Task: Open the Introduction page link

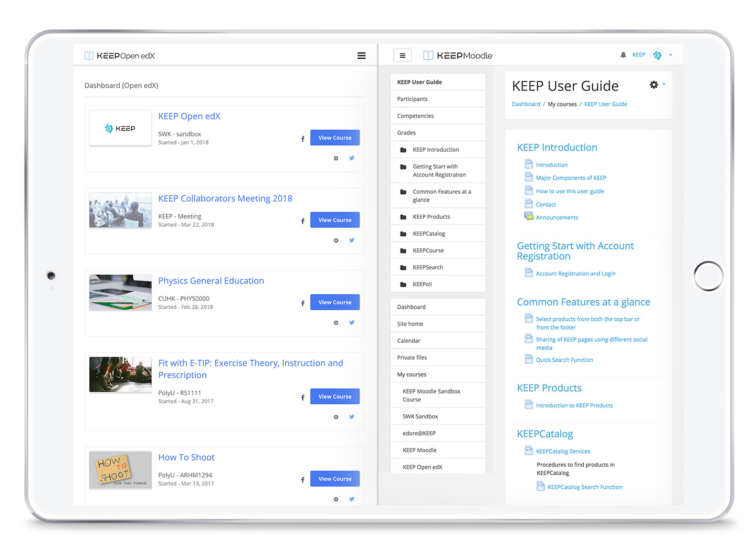Action: [x=552, y=165]
